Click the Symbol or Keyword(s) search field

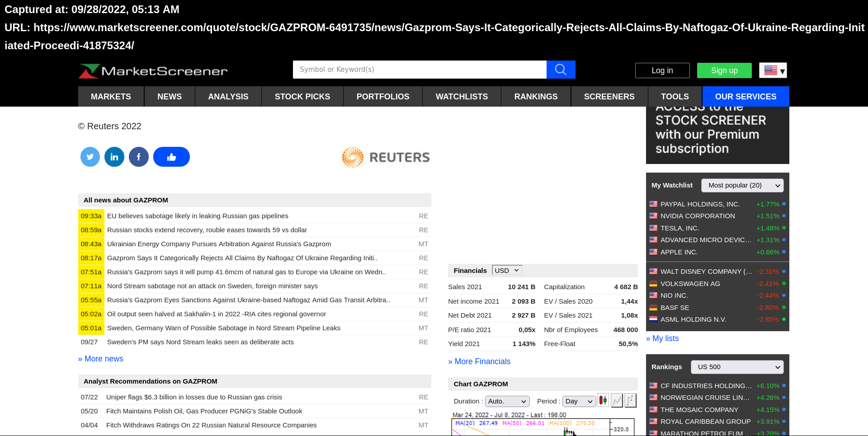tap(420, 70)
